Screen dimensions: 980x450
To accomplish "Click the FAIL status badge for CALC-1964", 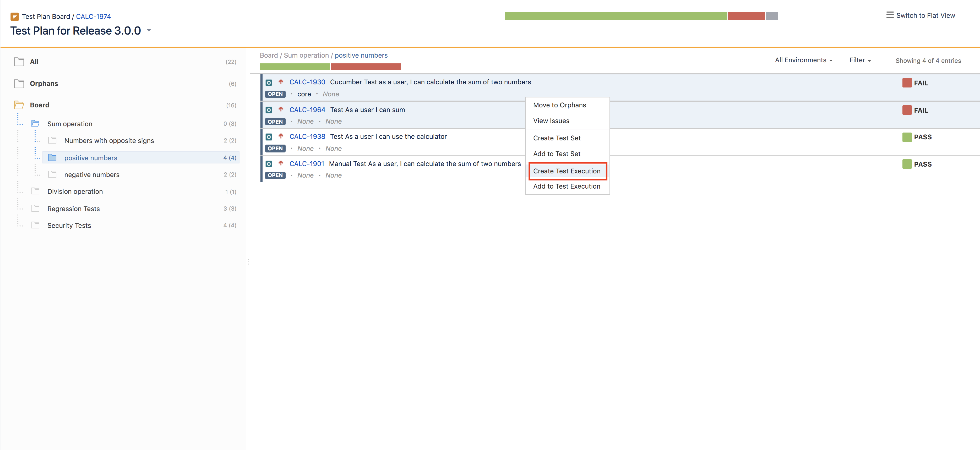I will 915,110.
